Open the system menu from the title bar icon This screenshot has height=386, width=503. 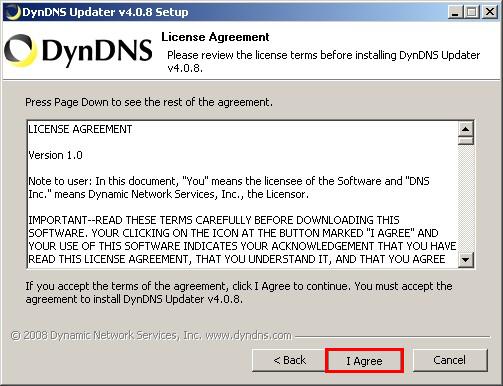(13, 12)
